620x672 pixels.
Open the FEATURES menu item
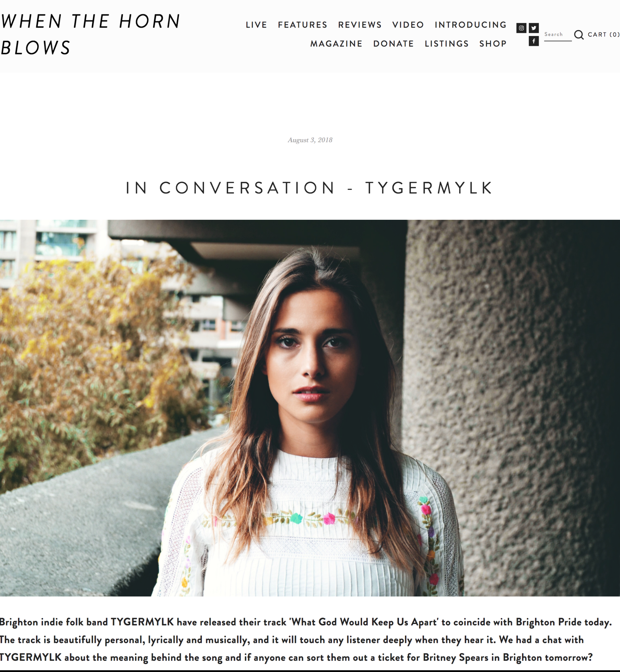[303, 25]
